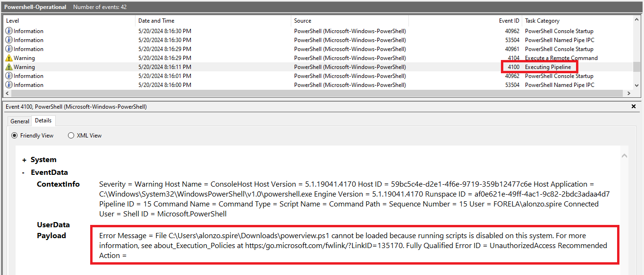
Task: Click the warning icon on the Event 4104 row
Action: (9, 58)
